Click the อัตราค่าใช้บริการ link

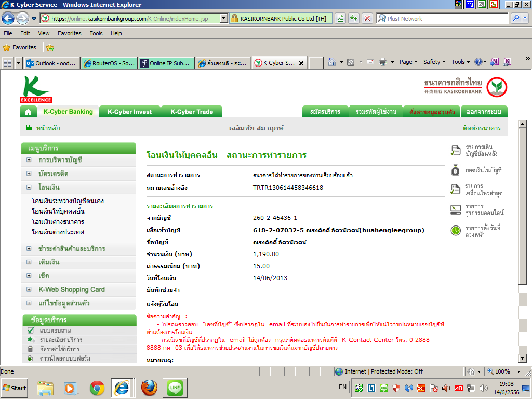[60, 349]
